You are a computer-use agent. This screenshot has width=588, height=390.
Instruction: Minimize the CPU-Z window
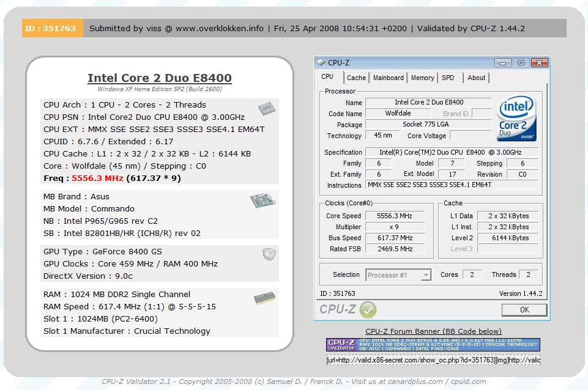502,62
